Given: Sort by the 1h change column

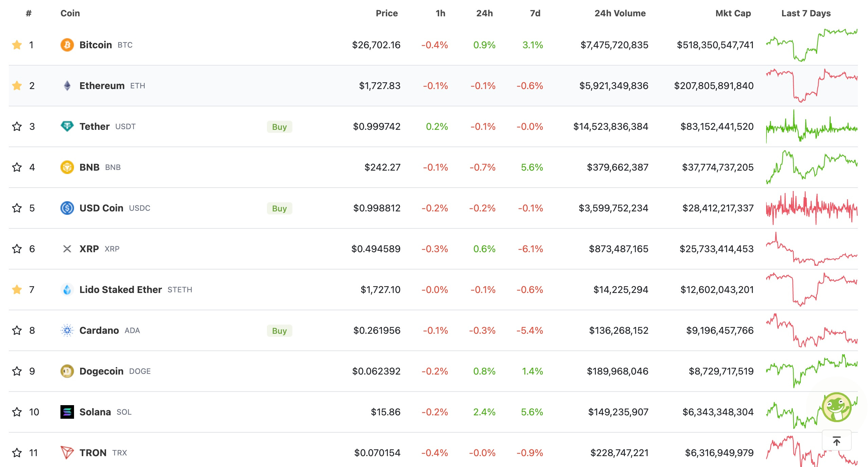Looking at the screenshot, I should [440, 13].
